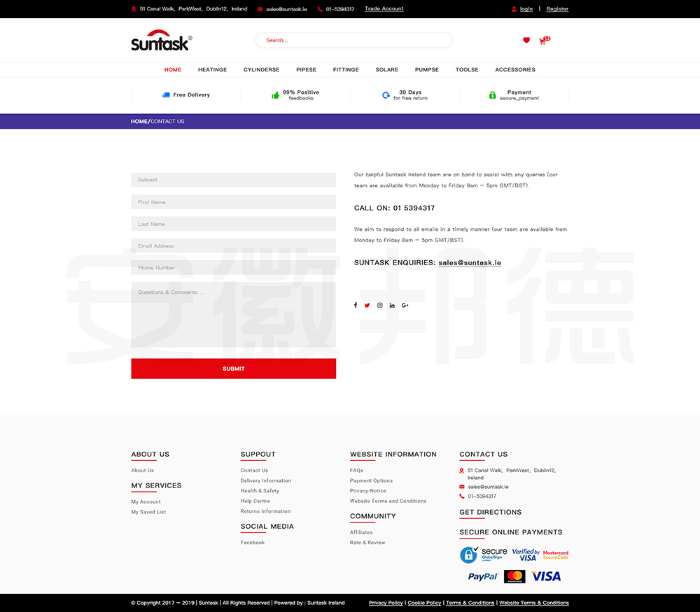Image resolution: width=700 pixels, height=612 pixels.
Task: Click the Instagram social icon
Action: click(x=380, y=305)
